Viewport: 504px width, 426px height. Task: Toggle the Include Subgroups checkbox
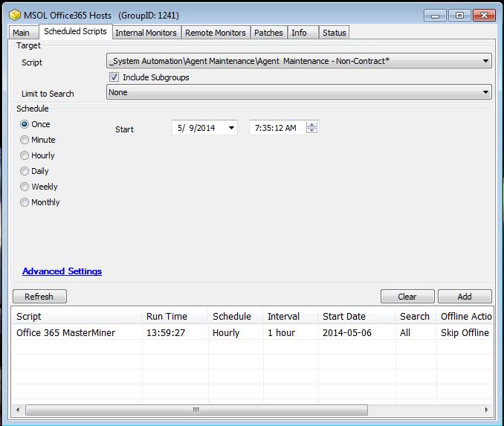(x=114, y=77)
